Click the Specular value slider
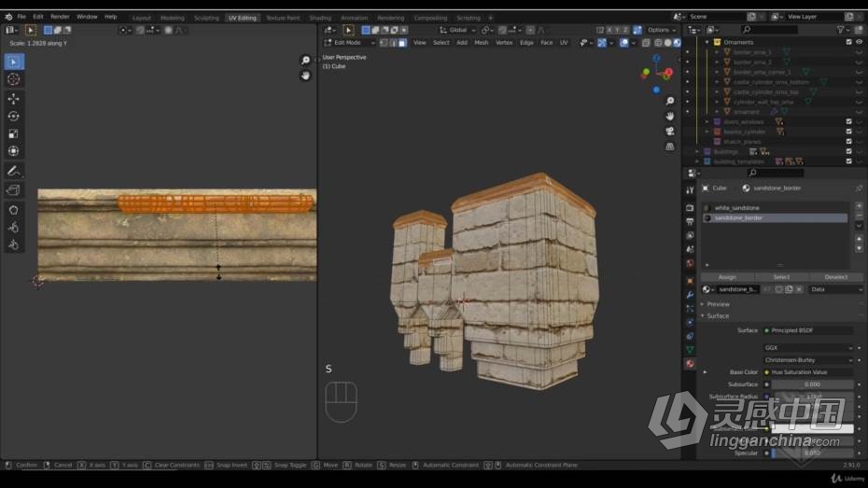 click(812, 453)
